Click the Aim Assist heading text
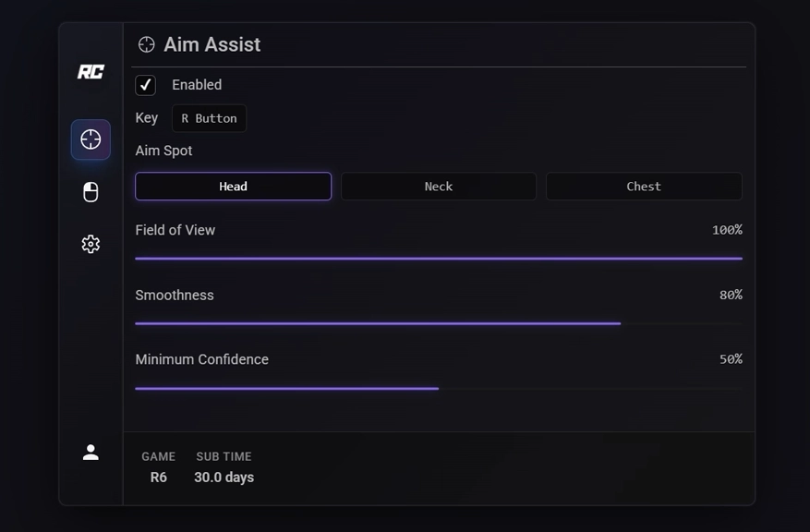This screenshot has width=810, height=532. [212, 44]
